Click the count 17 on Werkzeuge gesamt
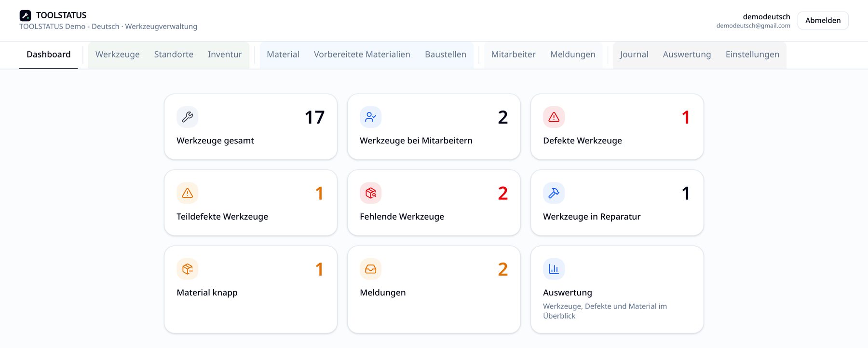Screen dimensions: 868x348 pyautogui.click(x=314, y=117)
